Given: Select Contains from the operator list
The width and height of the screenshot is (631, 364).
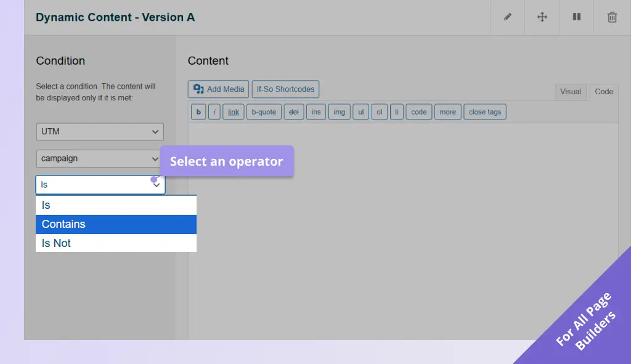Looking at the screenshot, I should (x=116, y=224).
